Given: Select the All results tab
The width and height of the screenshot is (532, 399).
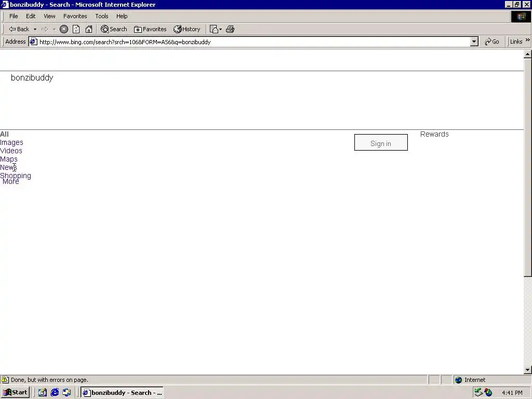Looking at the screenshot, I should [4, 134].
